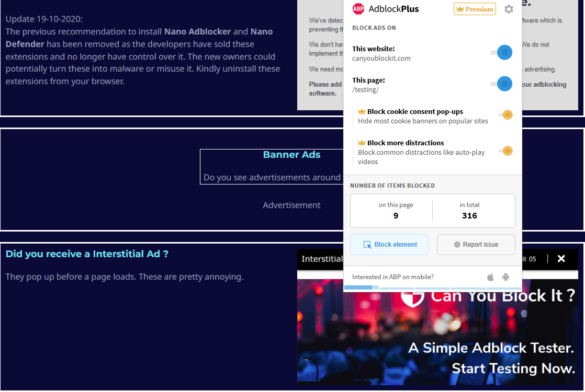Click the Can You Block It banner image
The width and height of the screenshot is (585, 392).
point(437,332)
